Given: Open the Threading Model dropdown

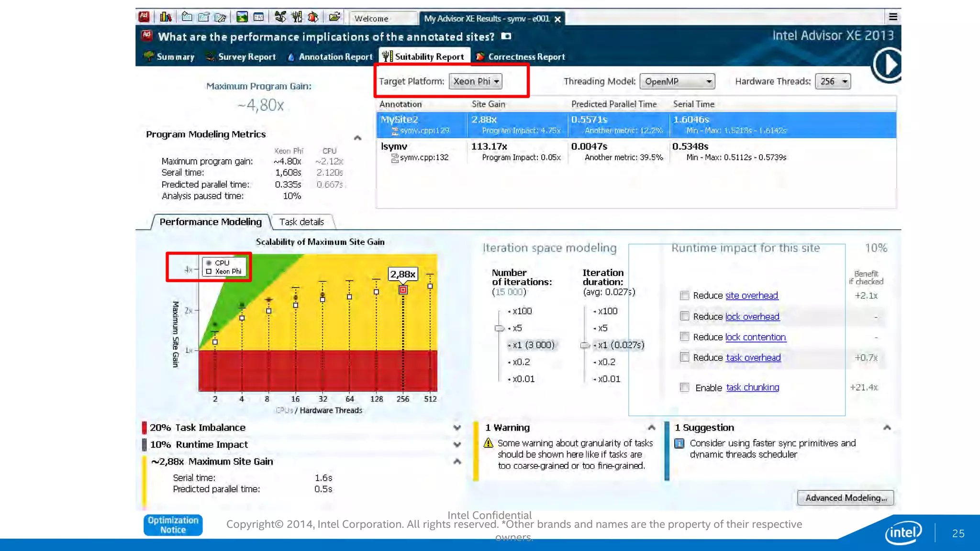Looking at the screenshot, I should [x=677, y=81].
